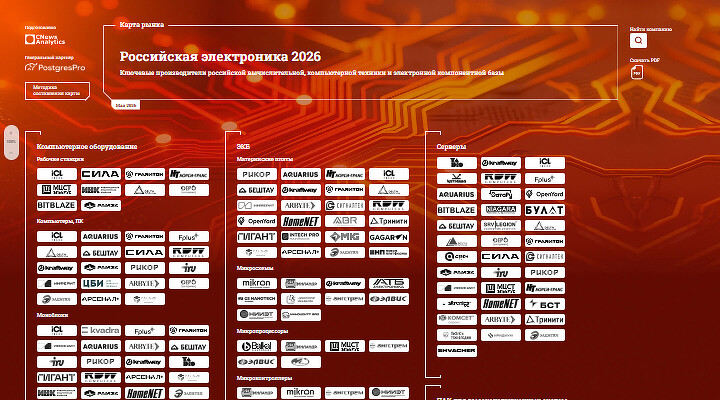Screen dimensions: 720x400
Task: Select Тринити logo under Серверы
Action: [545, 319]
